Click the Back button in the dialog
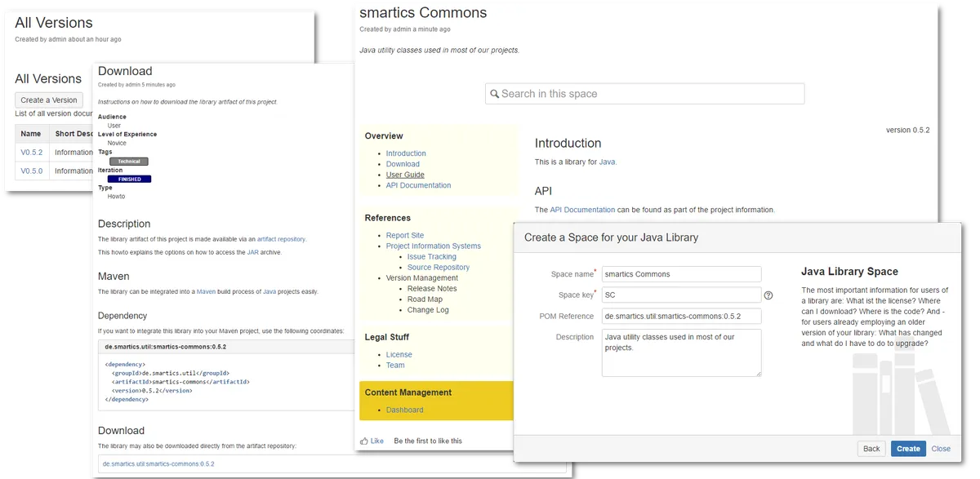980x479 pixels. pyautogui.click(x=871, y=448)
